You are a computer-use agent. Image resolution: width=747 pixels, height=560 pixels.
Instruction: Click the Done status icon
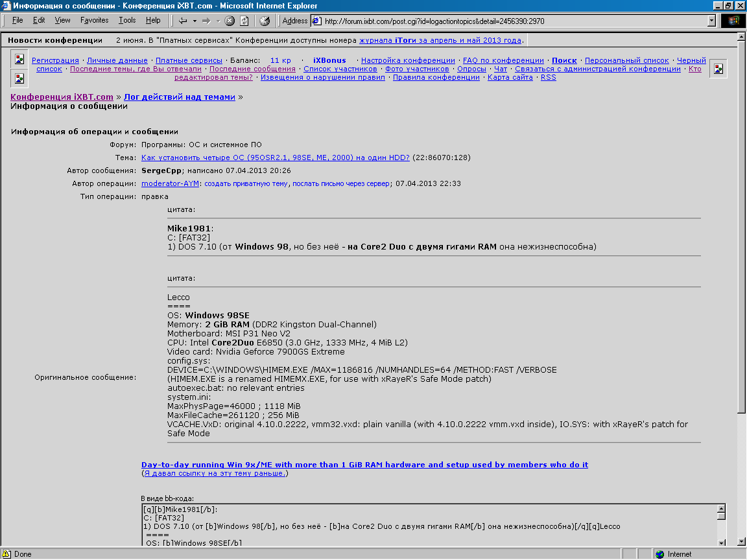point(6,554)
